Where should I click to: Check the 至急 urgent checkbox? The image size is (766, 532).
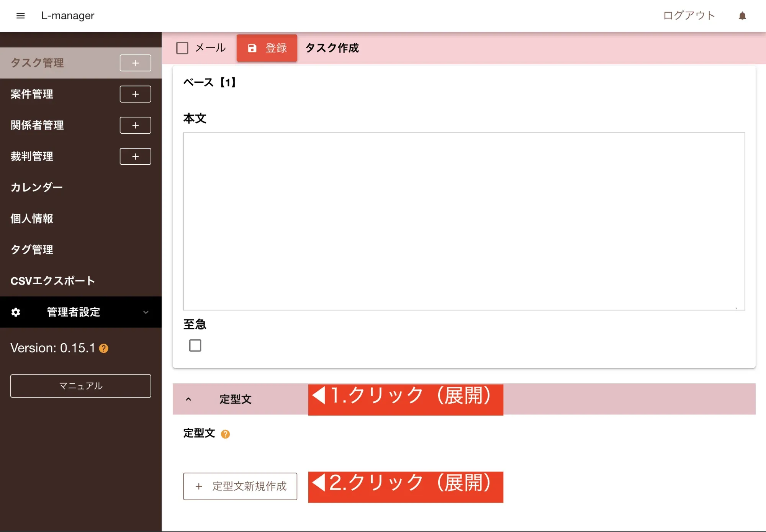[195, 345]
